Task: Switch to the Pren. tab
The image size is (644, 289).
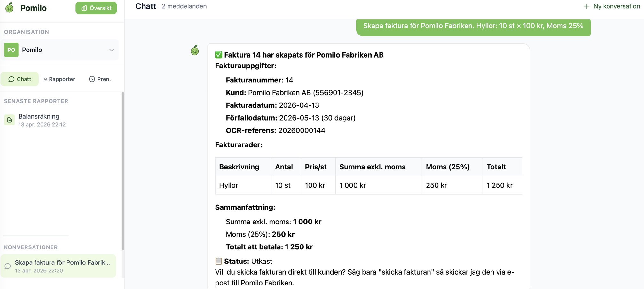Action: tap(100, 79)
